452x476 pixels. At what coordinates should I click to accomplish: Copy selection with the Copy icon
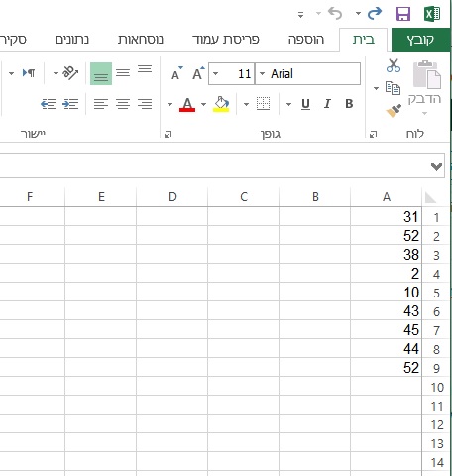(x=393, y=88)
